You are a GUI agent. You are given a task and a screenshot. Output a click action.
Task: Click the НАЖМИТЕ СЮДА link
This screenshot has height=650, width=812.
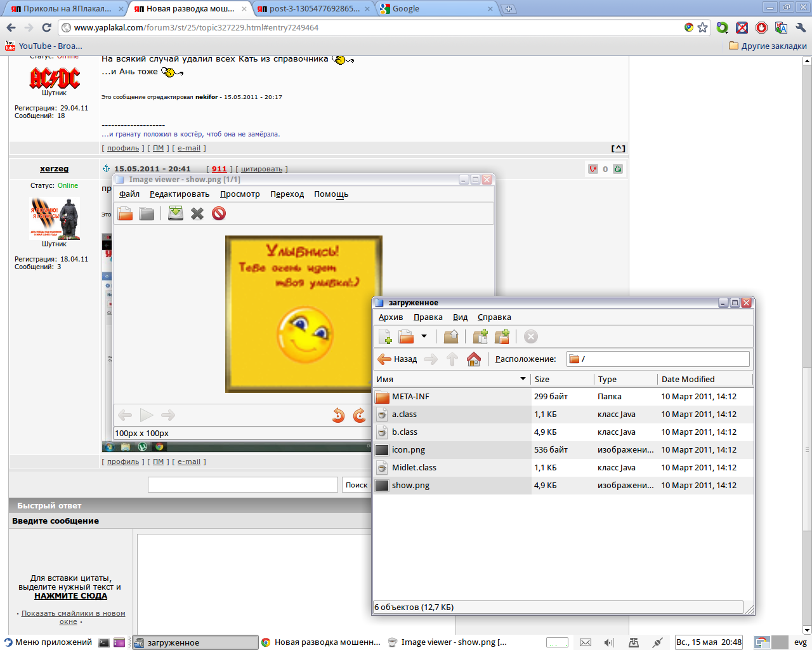click(70, 596)
